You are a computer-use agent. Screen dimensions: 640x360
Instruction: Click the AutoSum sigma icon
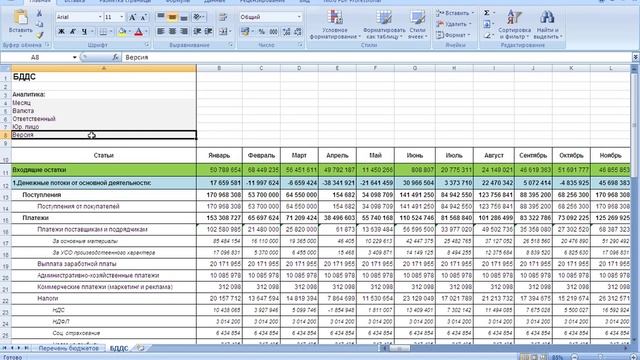(x=487, y=13)
